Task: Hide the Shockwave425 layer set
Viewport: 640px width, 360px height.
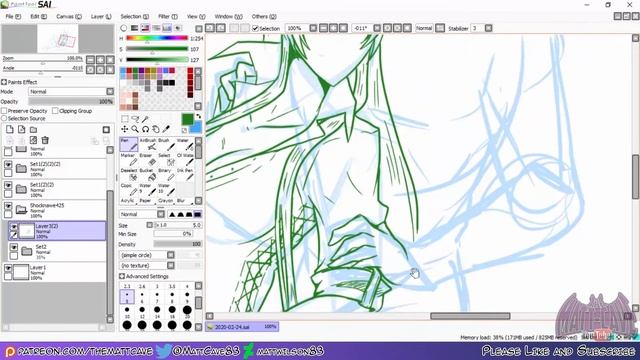Action: click(x=8, y=206)
